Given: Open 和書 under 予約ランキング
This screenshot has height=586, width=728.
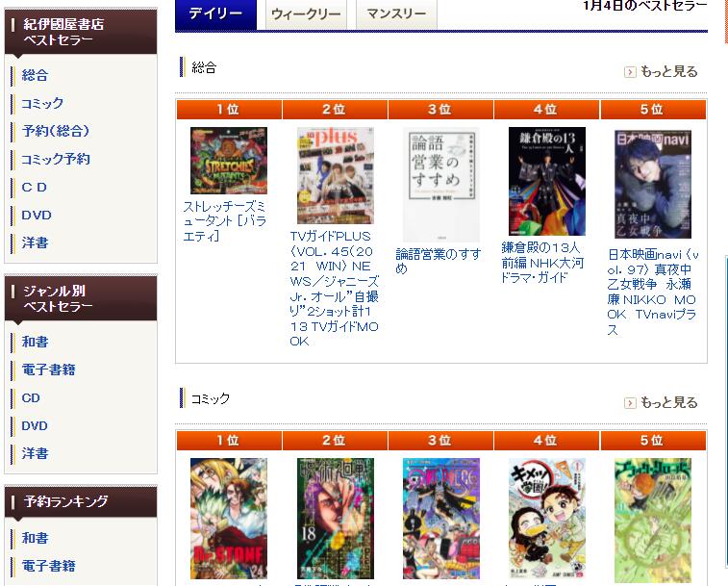Looking at the screenshot, I should [x=35, y=538].
